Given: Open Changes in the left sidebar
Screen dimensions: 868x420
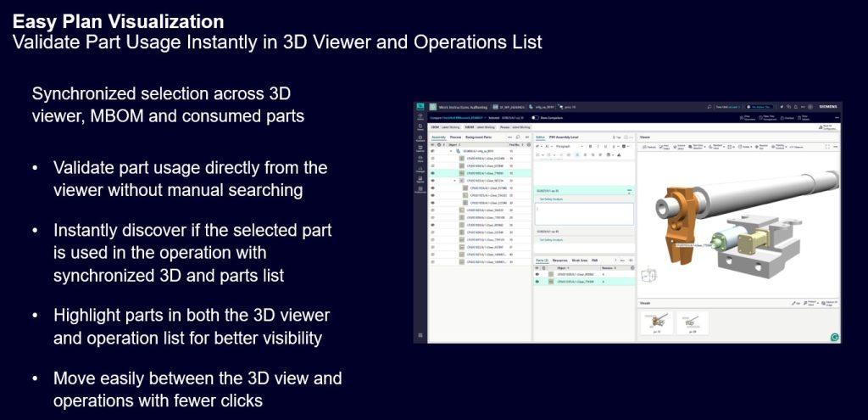Looking at the screenshot, I should tap(420, 170).
